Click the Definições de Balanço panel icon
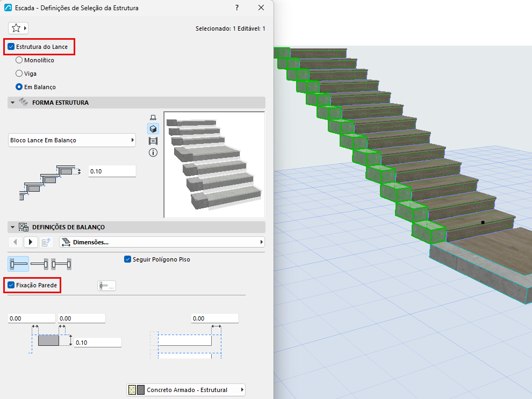532x399 pixels. point(24,227)
